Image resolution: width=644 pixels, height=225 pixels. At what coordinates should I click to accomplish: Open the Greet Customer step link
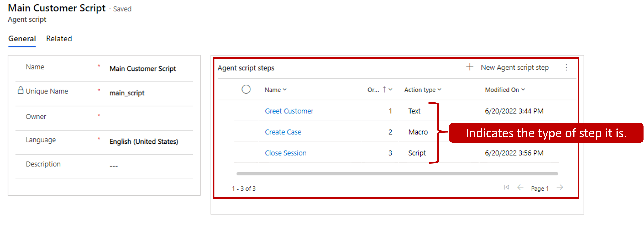pos(289,111)
